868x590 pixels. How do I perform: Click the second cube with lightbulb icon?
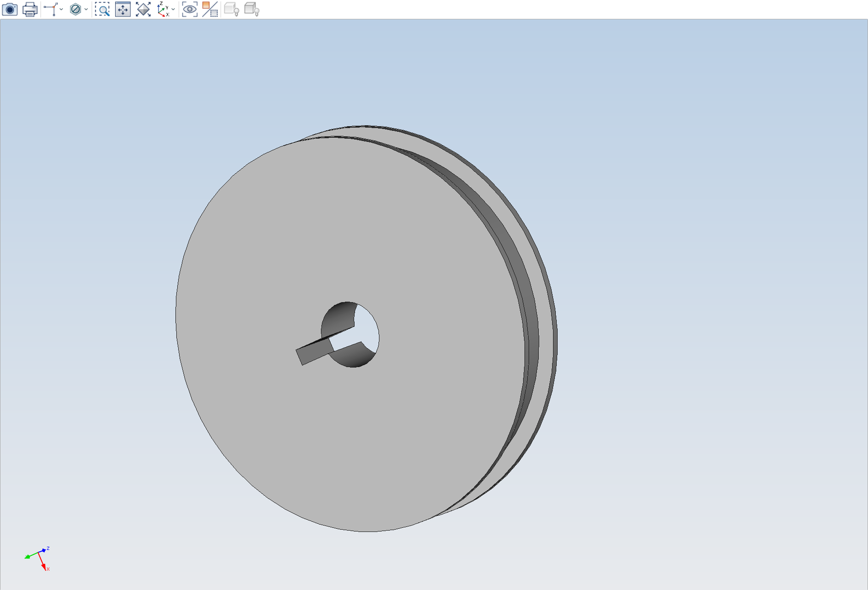point(252,9)
